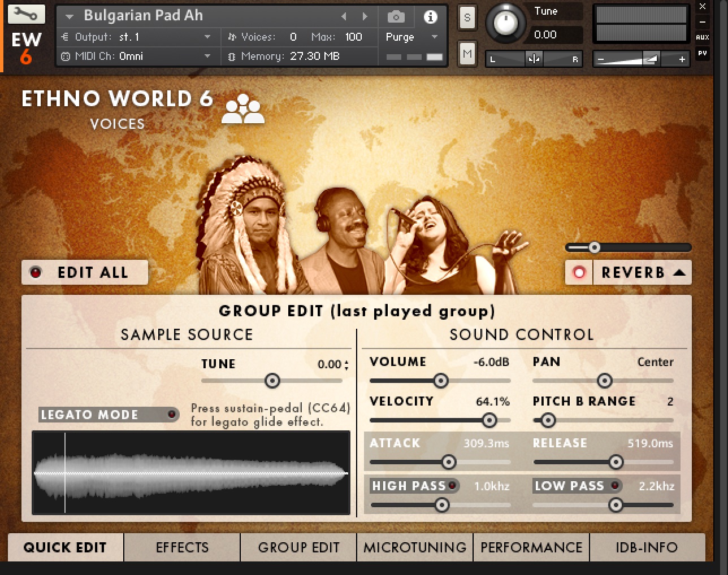Screen dimensions: 728x575
Task: Click the sample waveform display
Action: (x=191, y=473)
